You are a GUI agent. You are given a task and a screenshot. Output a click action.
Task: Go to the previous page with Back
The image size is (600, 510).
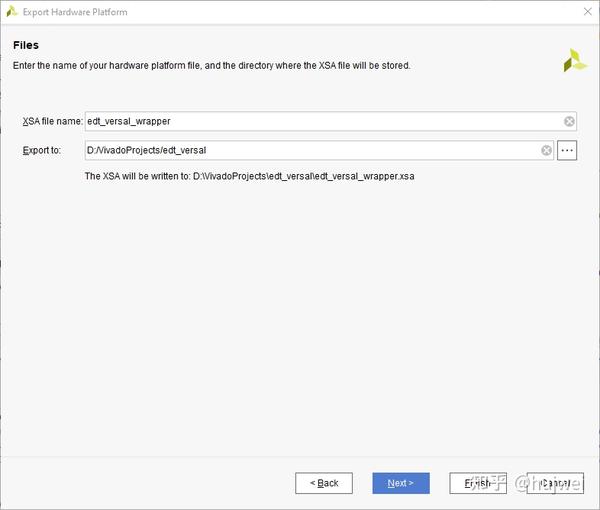[x=324, y=483]
